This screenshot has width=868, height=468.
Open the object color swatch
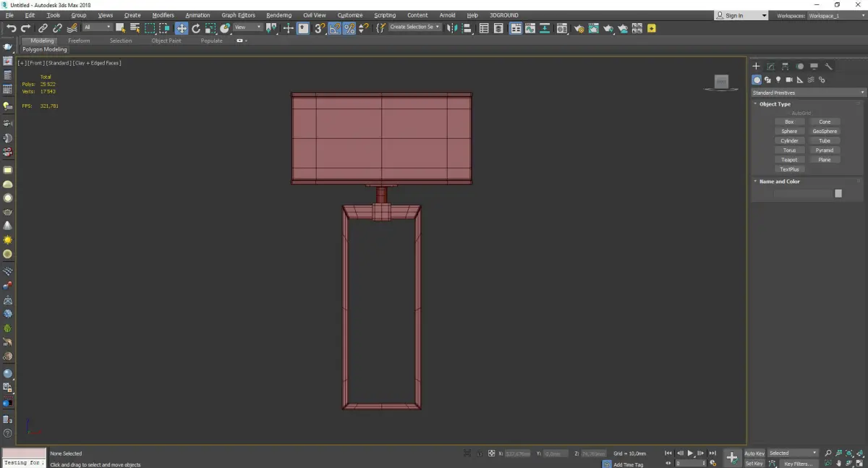(838, 193)
